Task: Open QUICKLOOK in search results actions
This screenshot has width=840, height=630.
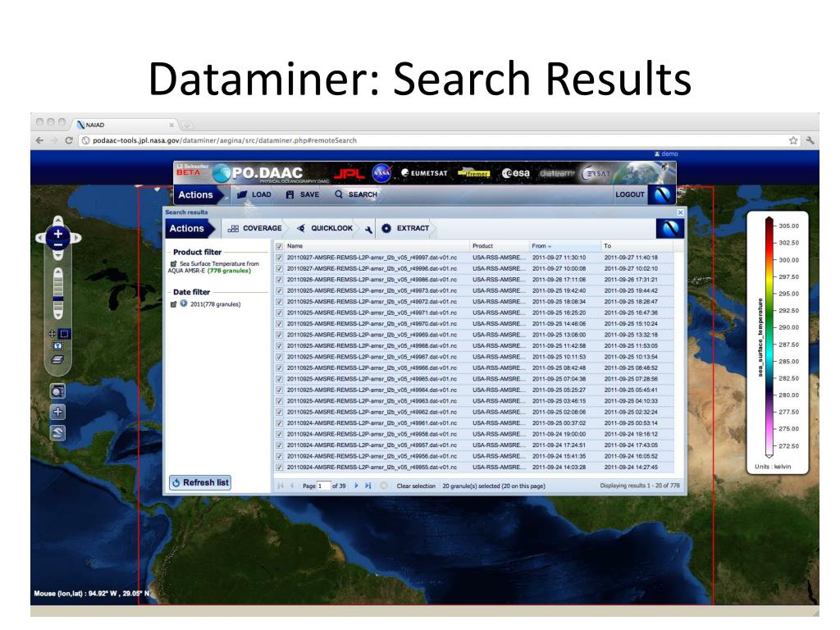Action: [325, 228]
